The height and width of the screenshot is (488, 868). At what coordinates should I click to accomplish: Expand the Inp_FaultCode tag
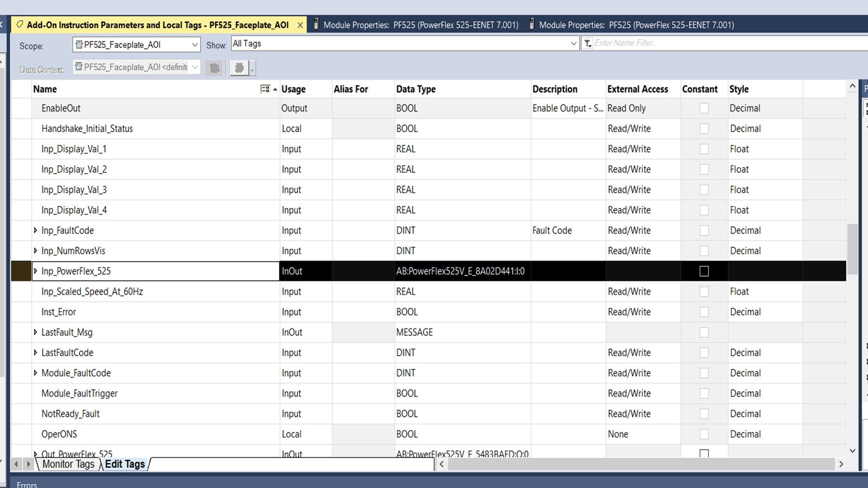pyautogui.click(x=35, y=230)
